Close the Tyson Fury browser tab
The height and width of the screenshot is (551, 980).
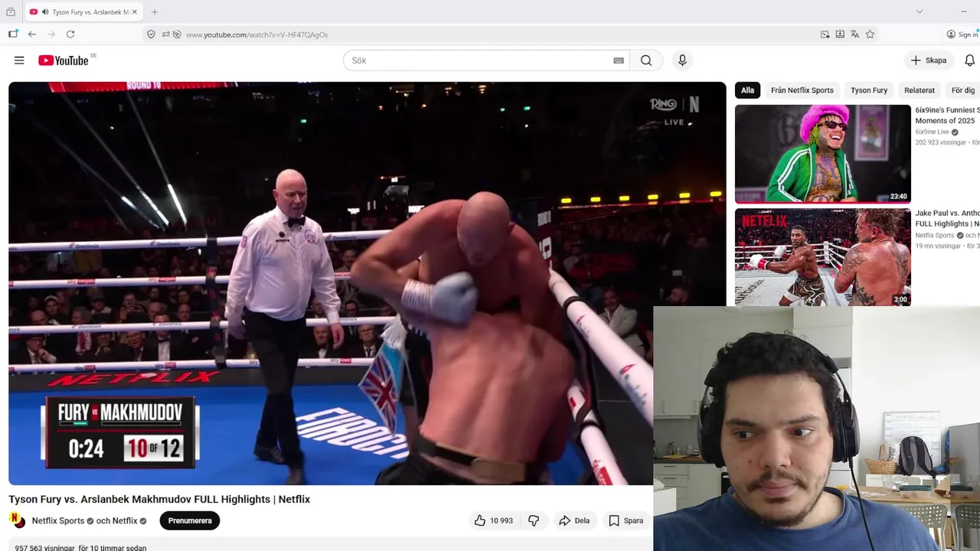coord(135,12)
